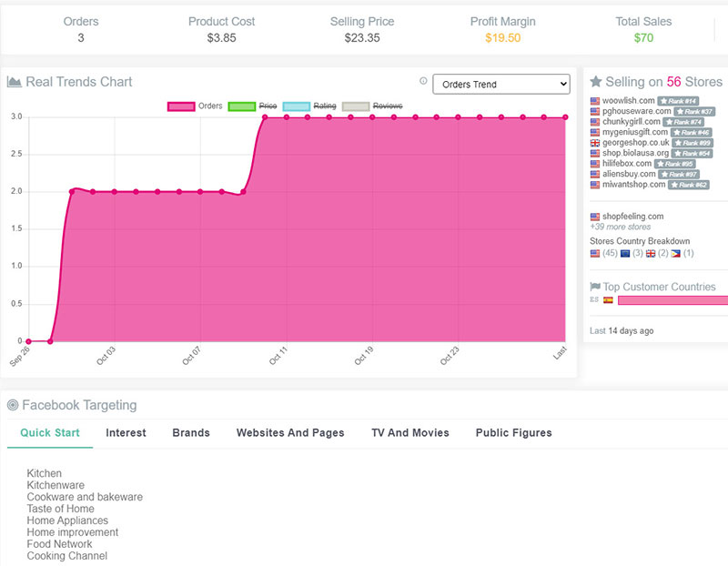Click the last data point on the chart

click(565, 117)
